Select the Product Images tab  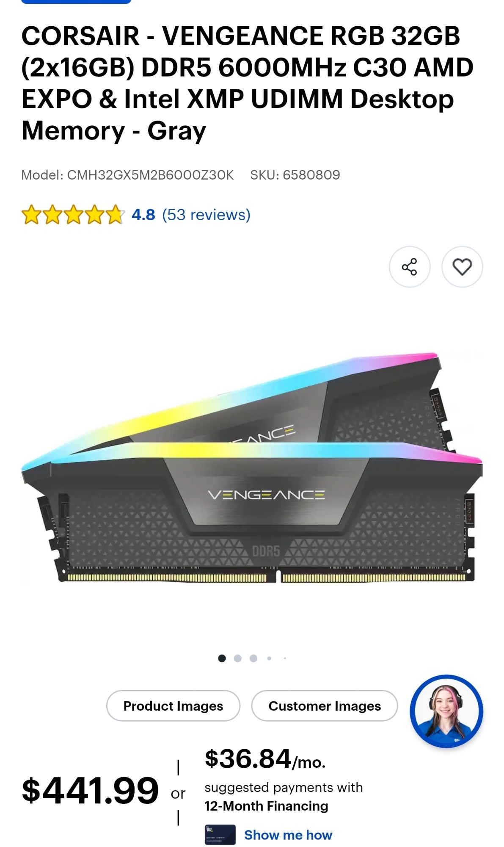tap(173, 706)
